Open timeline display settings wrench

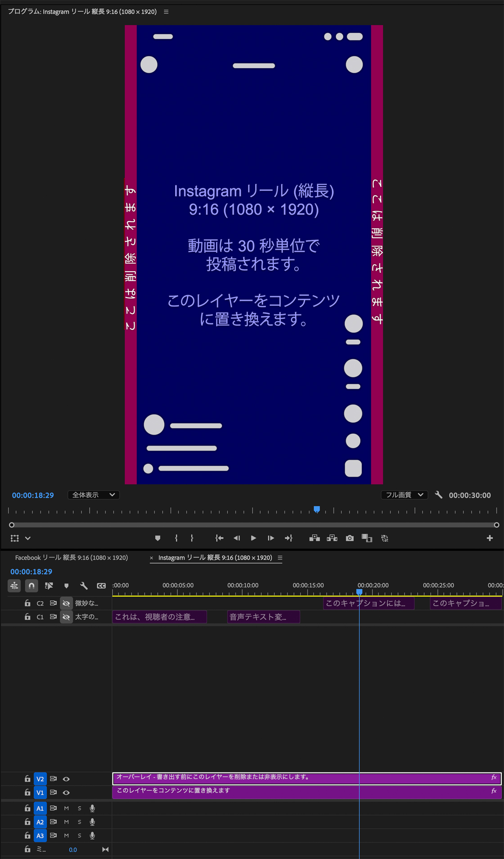(84, 586)
